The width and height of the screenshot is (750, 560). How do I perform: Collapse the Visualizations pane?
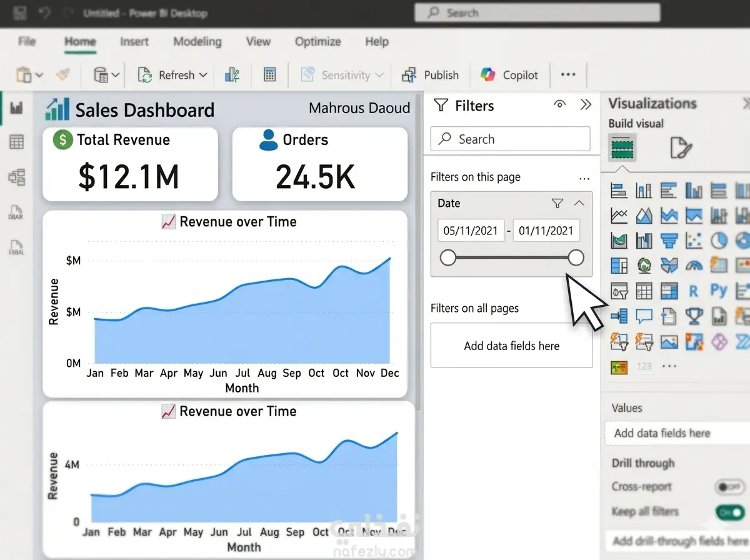745,104
